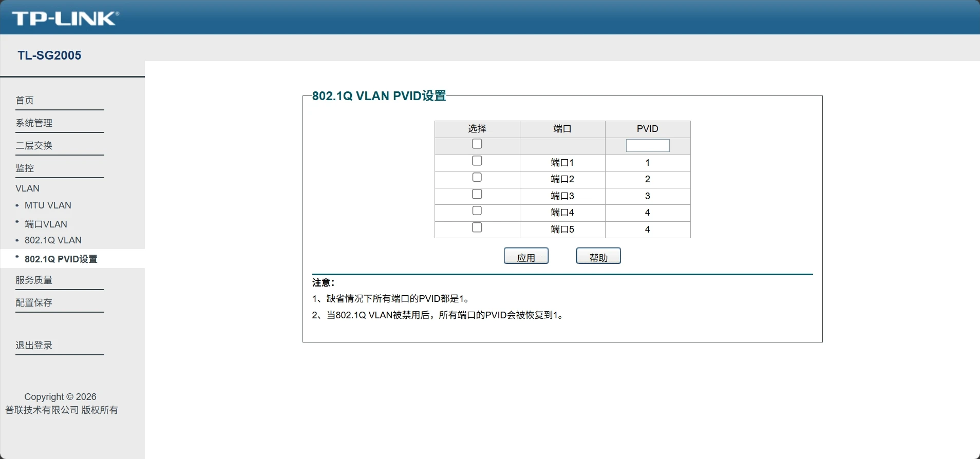Click PVID value 3 of 端口3

[648, 196]
